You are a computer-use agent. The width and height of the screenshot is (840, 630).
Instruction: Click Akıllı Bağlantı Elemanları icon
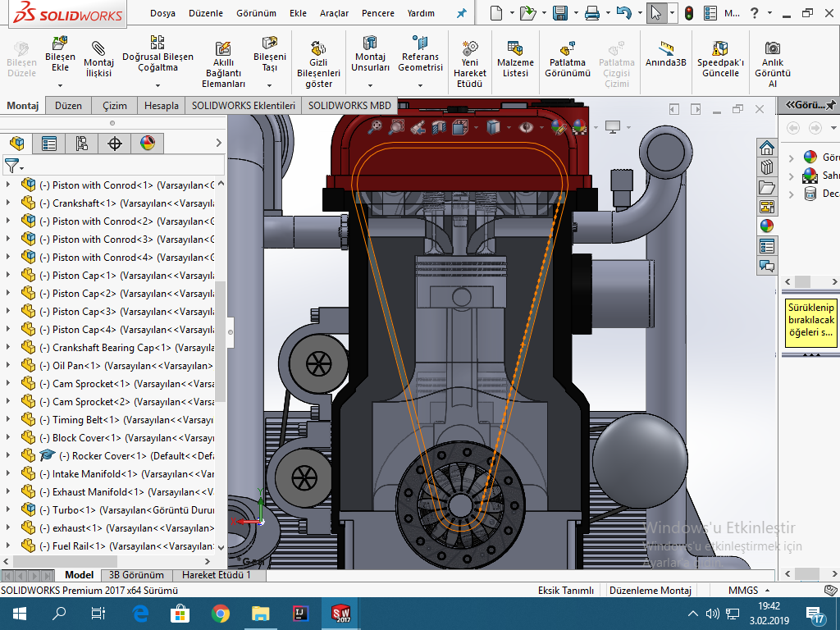pyautogui.click(x=223, y=48)
